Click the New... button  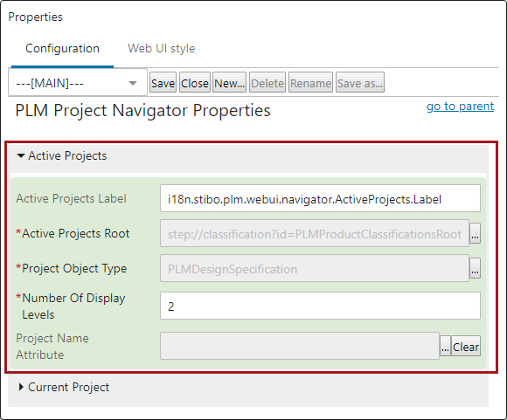pos(229,82)
